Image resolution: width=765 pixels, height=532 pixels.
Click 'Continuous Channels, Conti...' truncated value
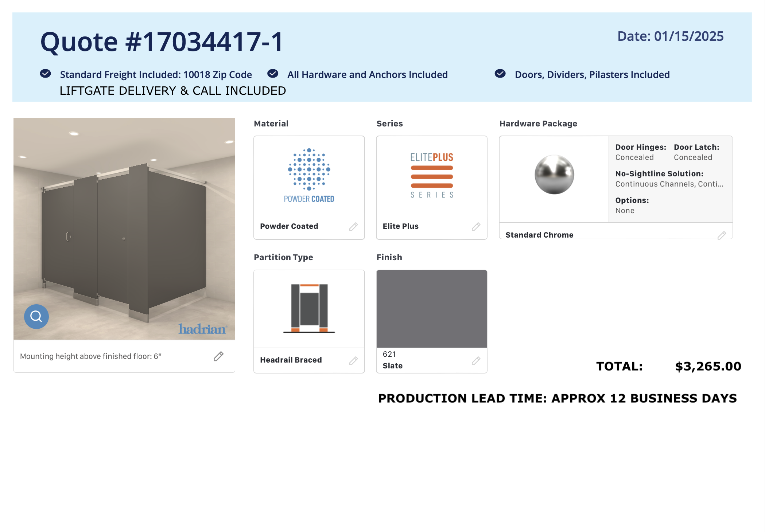point(669,184)
